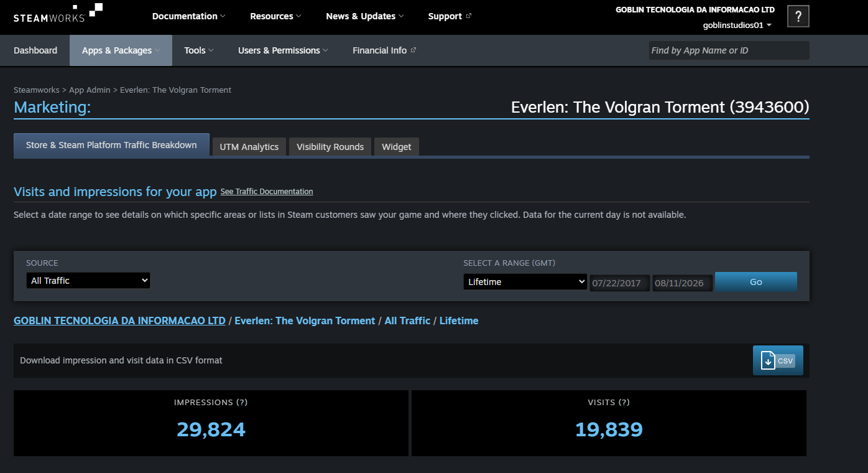
Task: Click the IMPRESSIONS (?) label
Action: pyautogui.click(x=211, y=402)
